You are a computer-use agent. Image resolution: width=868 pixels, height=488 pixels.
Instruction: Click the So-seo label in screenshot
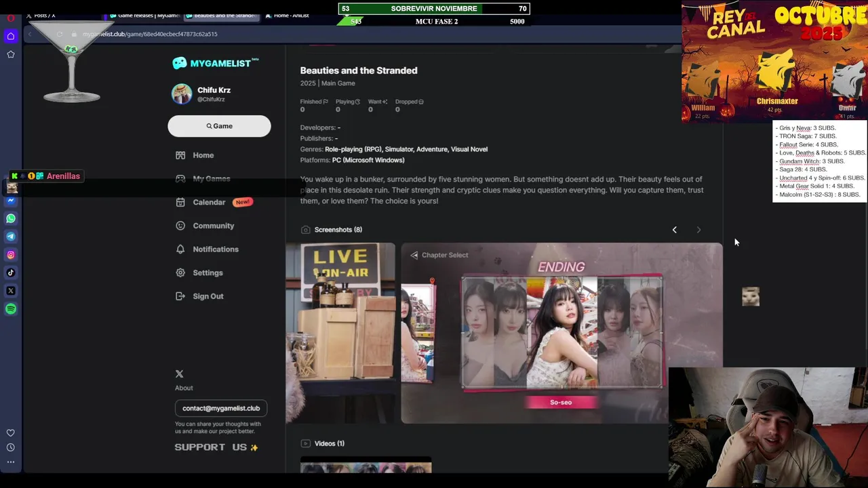[x=561, y=403]
